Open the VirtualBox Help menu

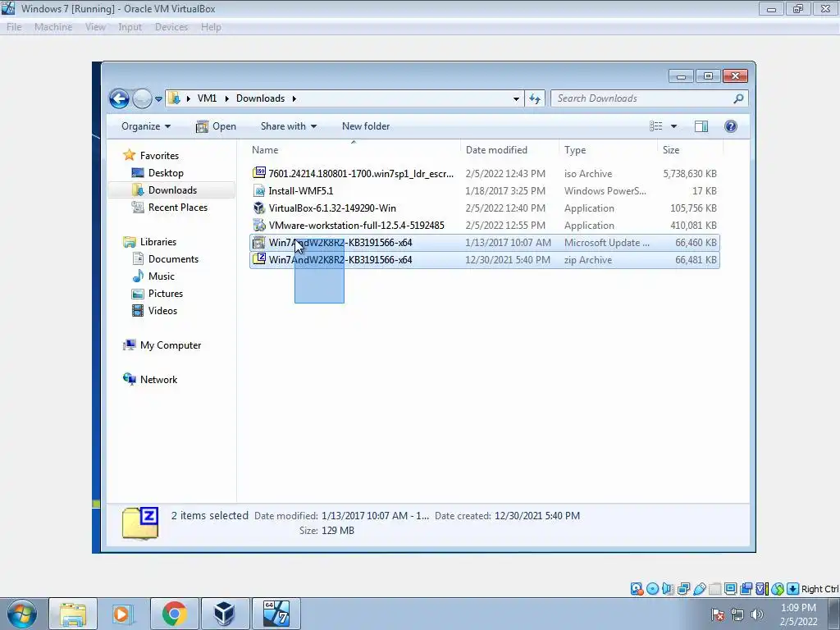(211, 27)
